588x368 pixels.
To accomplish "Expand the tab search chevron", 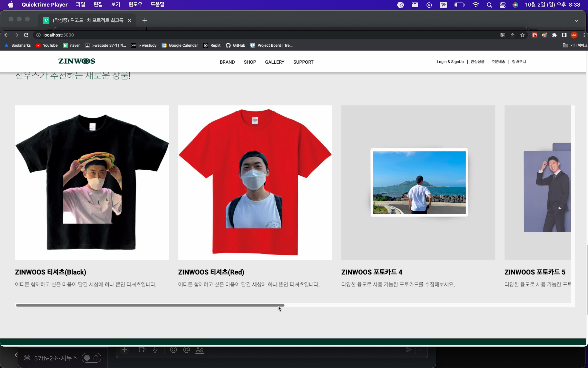I will point(576,20).
